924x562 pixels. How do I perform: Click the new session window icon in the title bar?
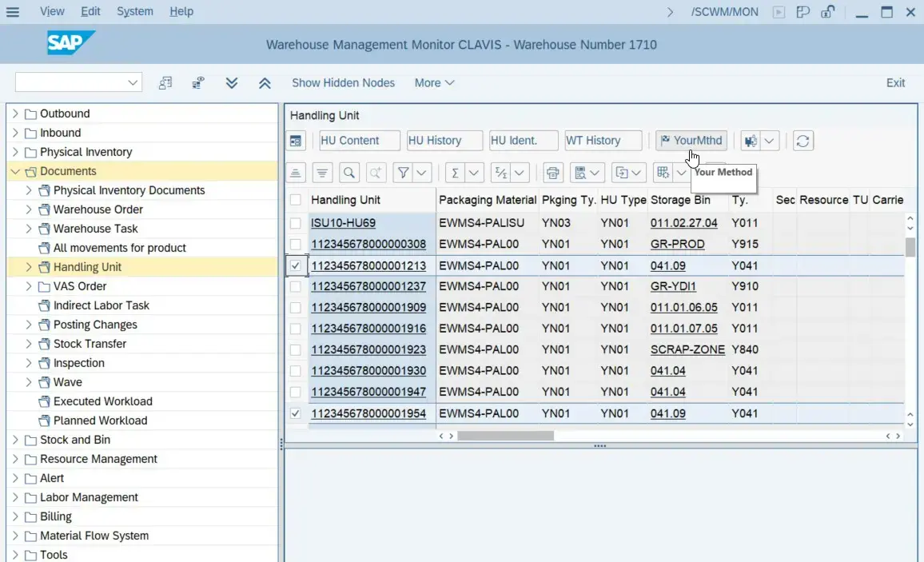(803, 12)
